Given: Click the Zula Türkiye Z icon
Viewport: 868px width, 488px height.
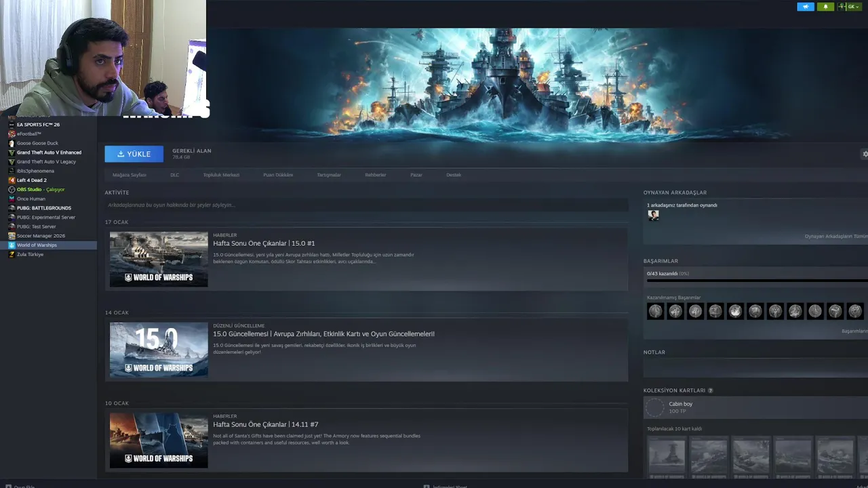Looking at the screenshot, I should (12, 254).
